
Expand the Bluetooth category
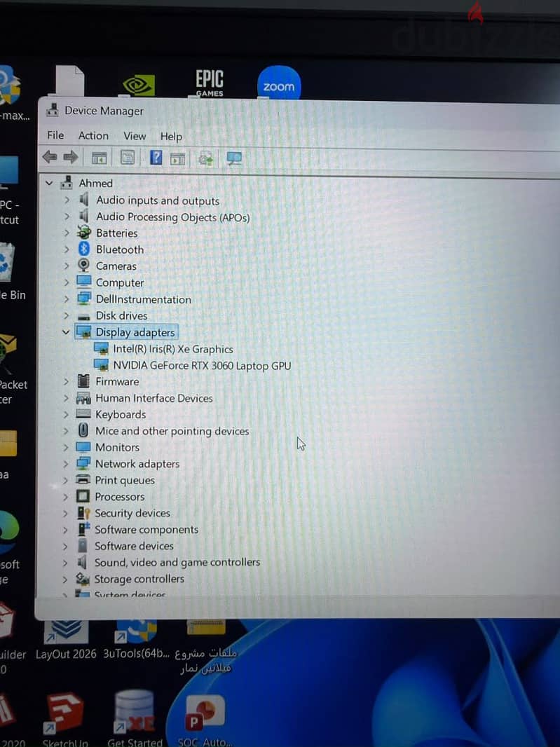[67, 249]
